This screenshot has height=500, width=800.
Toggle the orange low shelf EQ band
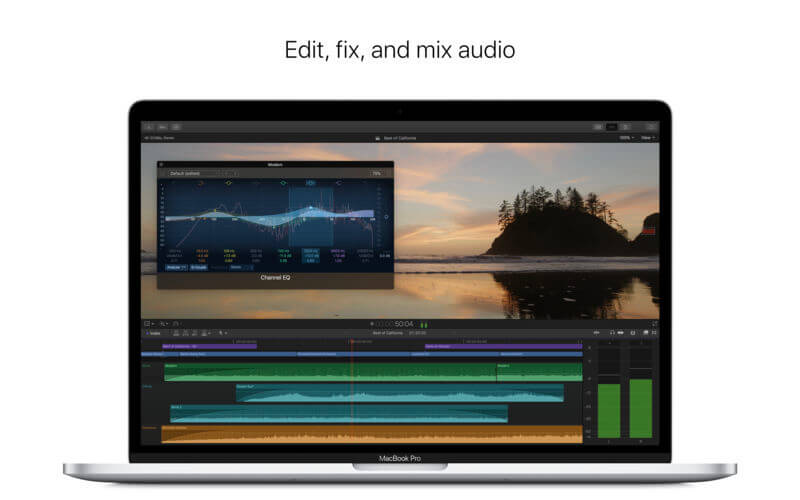click(201, 183)
